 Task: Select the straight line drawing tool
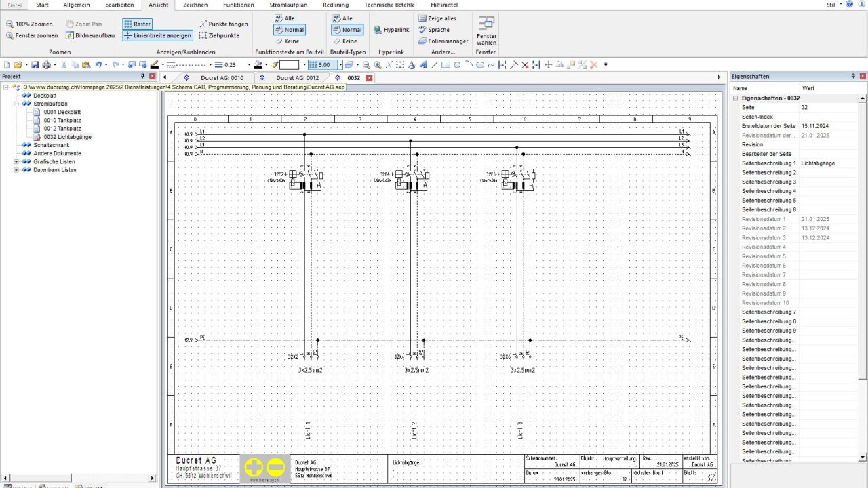tap(434, 65)
